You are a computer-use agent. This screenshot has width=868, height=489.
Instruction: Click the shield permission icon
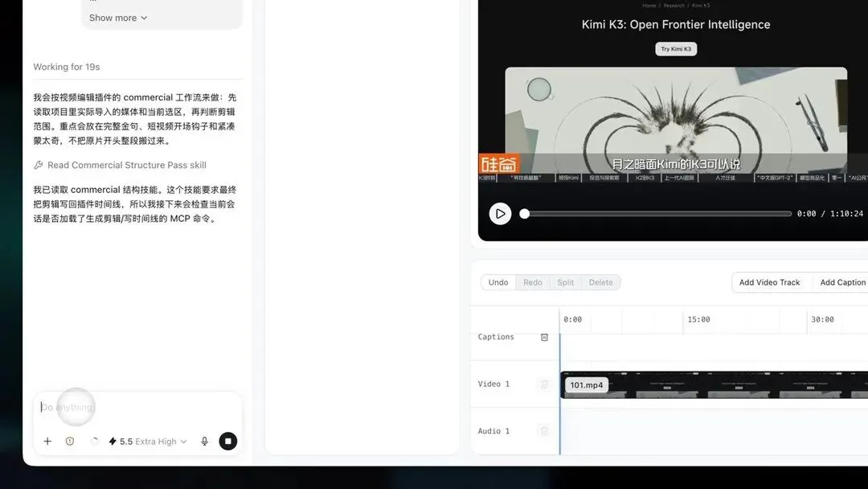point(70,442)
